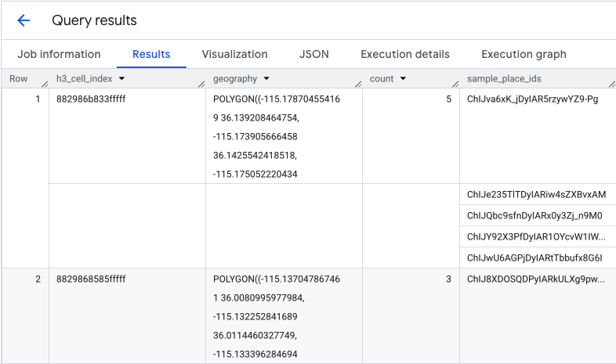The height and width of the screenshot is (364, 616).
Task: Open the count column dropdown arrow
Action: pyautogui.click(x=403, y=79)
